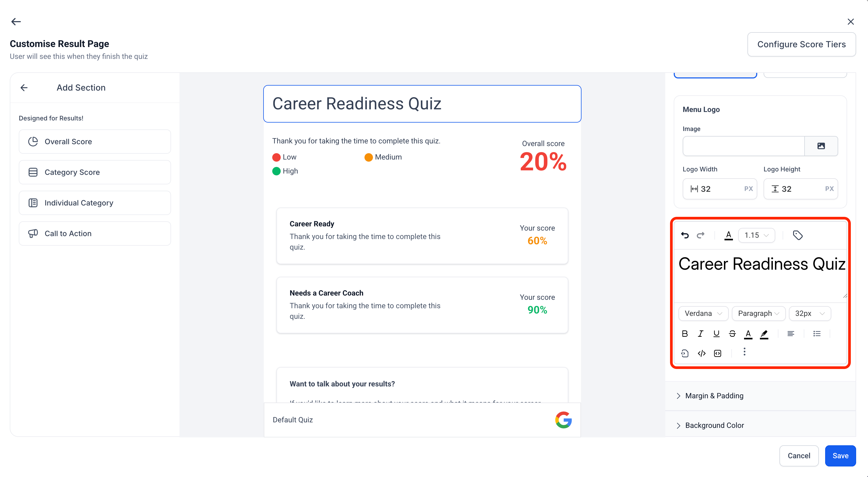The image size is (868, 477).
Task: Click the Save button
Action: (840, 455)
